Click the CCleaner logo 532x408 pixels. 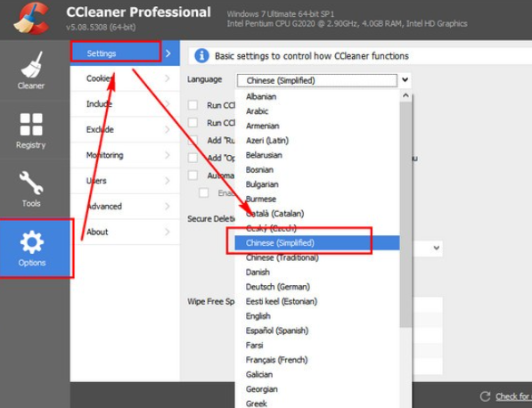(x=31, y=19)
